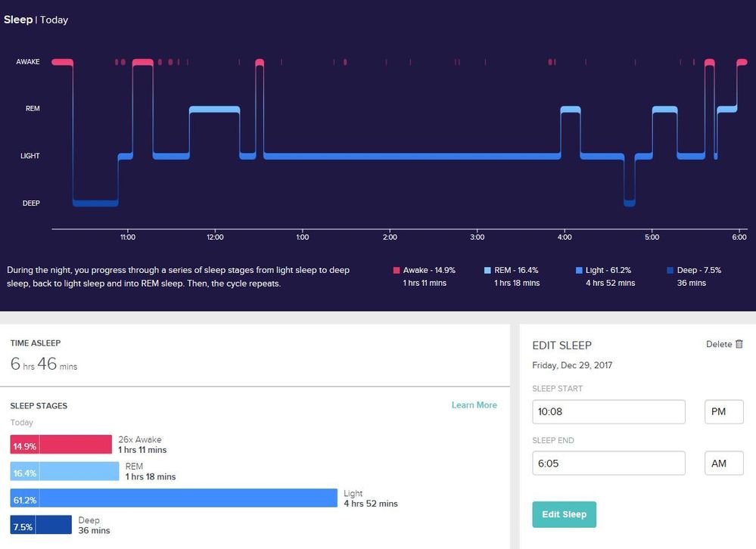Click the 1:00 time axis label

click(302, 237)
